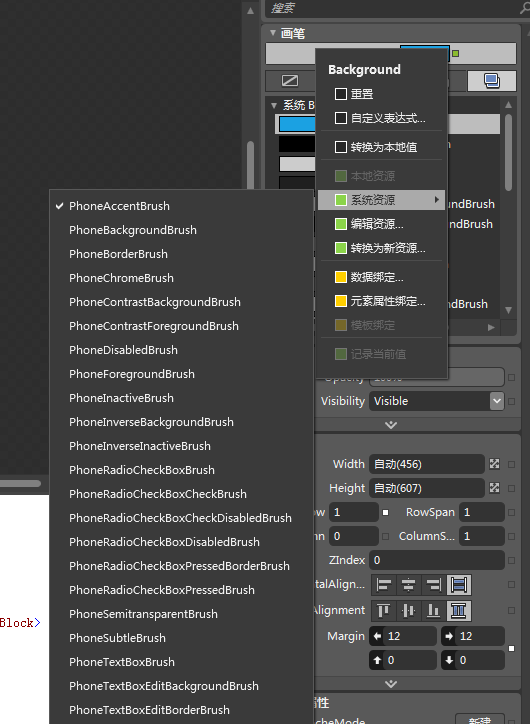The height and width of the screenshot is (724, 530).
Task: Choose horizontal stretch alignment
Action: pos(459,585)
